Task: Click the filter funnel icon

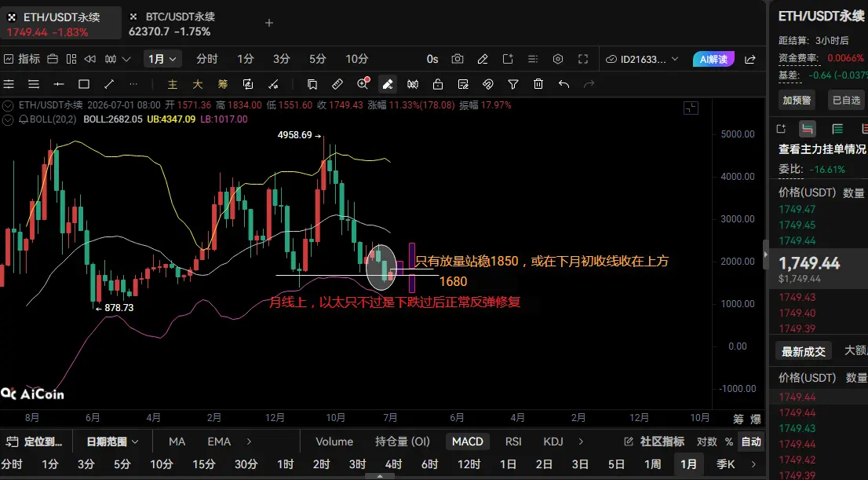Action: [x=513, y=84]
